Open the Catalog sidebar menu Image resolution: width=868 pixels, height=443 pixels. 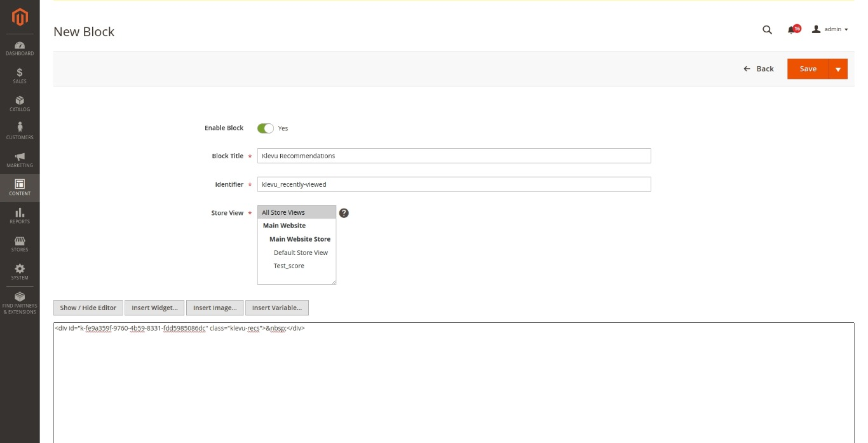tap(20, 104)
